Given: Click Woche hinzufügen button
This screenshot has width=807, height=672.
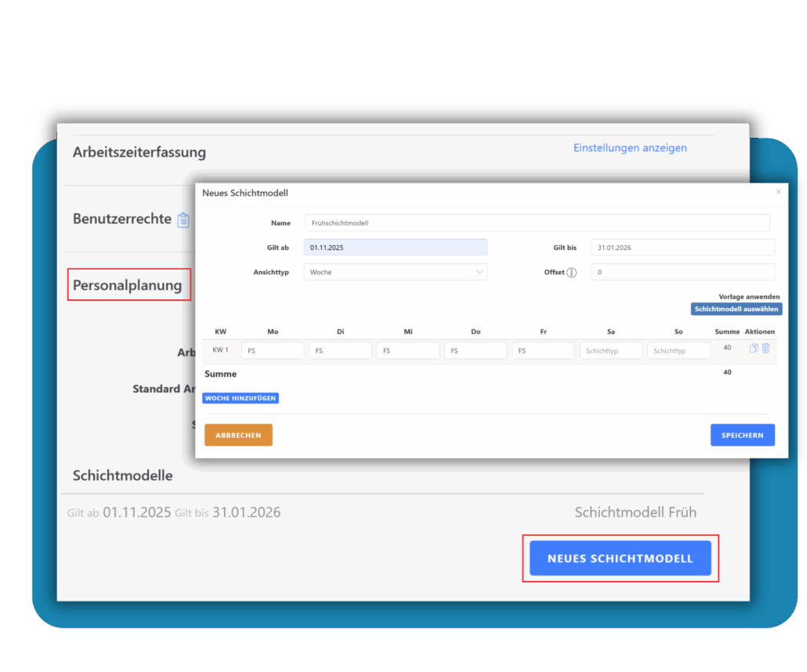Looking at the screenshot, I should click(241, 398).
